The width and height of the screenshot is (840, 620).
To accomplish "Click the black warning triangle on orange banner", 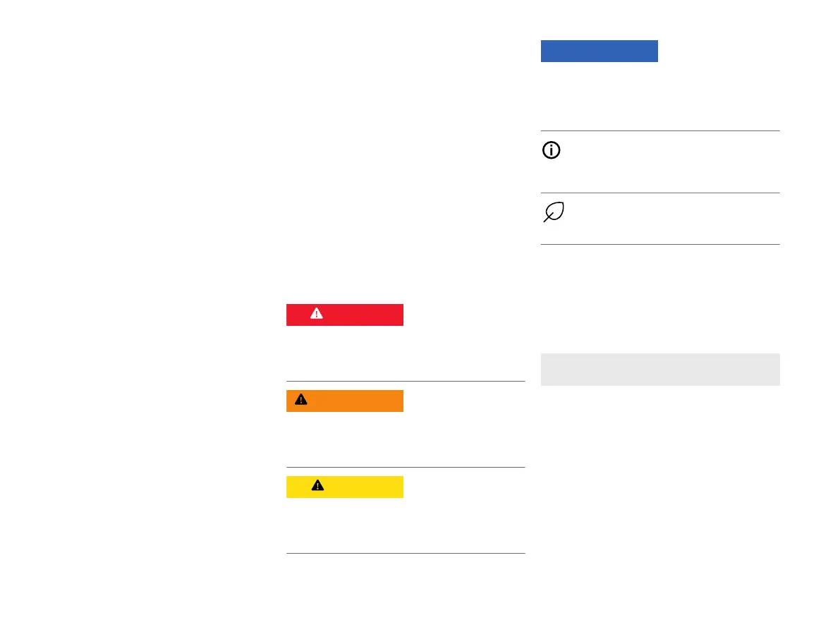I will coord(301,400).
